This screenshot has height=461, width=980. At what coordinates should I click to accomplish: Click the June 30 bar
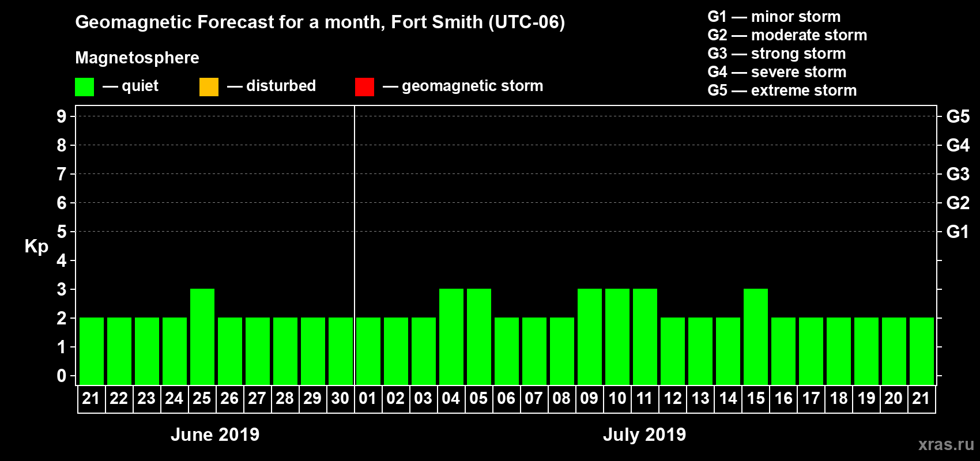[341, 351]
